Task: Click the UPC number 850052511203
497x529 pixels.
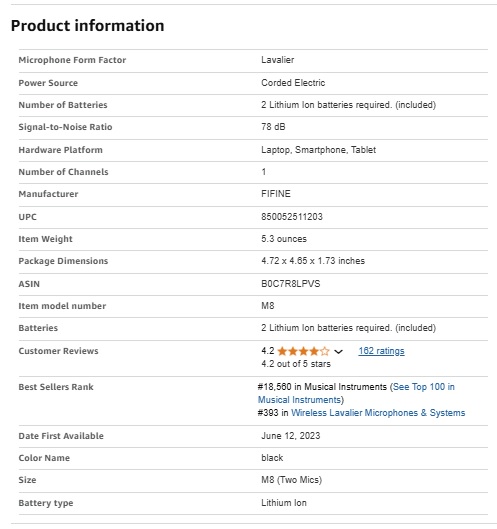Action: click(x=292, y=217)
